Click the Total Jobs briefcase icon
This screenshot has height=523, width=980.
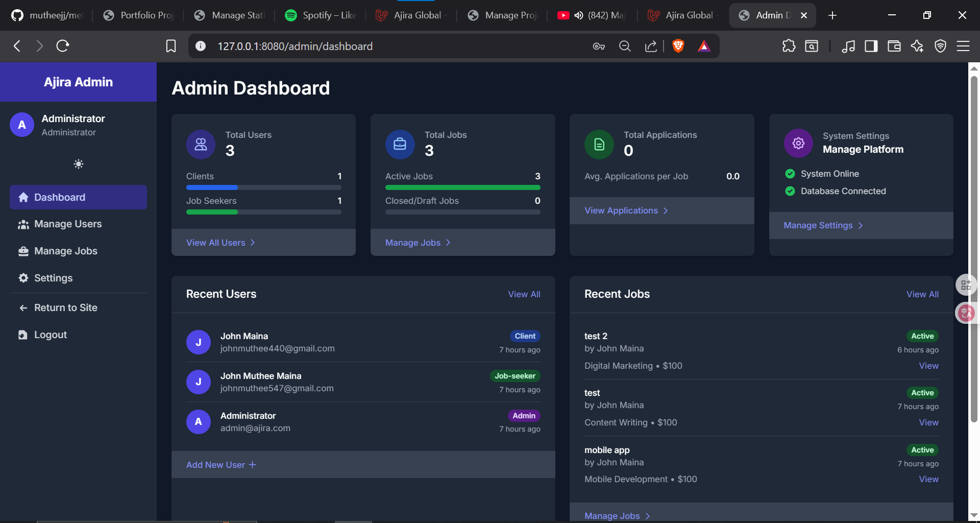click(400, 145)
